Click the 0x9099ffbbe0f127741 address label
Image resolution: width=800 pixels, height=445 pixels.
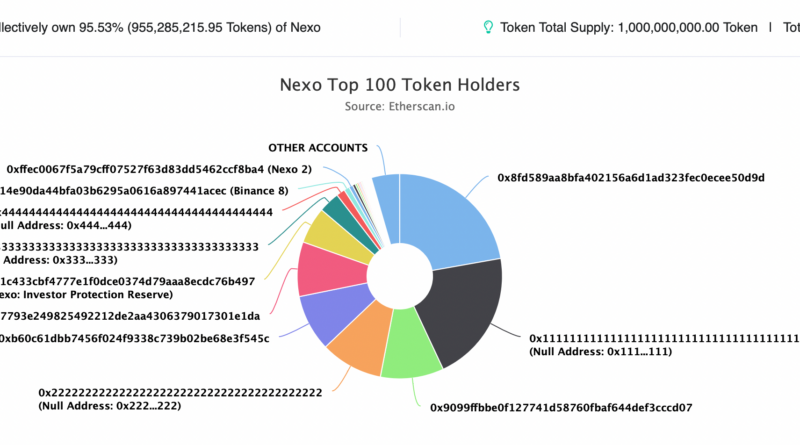[x=561, y=408]
